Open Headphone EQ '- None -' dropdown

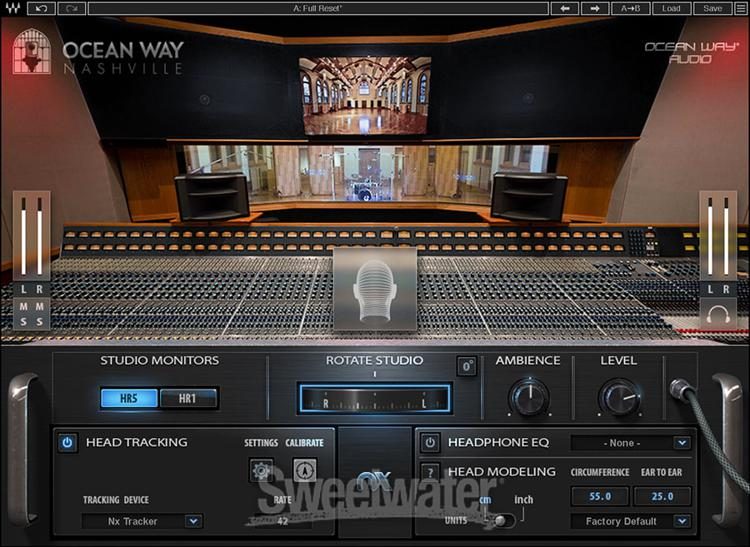tap(631, 443)
